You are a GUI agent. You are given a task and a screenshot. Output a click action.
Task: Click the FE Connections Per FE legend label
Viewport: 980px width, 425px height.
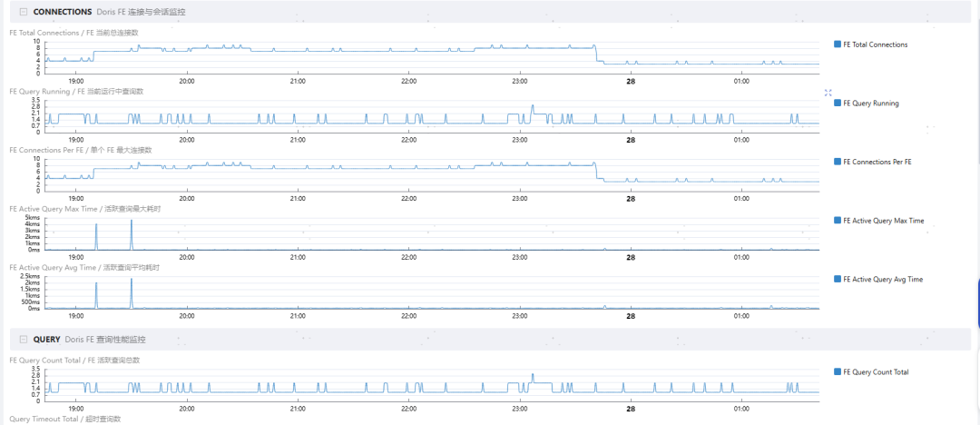[877, 162]
